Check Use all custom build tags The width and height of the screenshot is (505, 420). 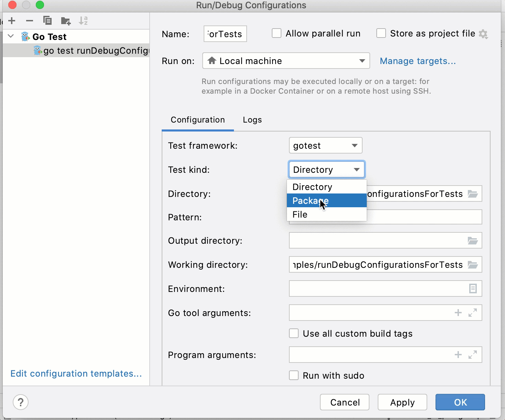click(x=294, y=333)
